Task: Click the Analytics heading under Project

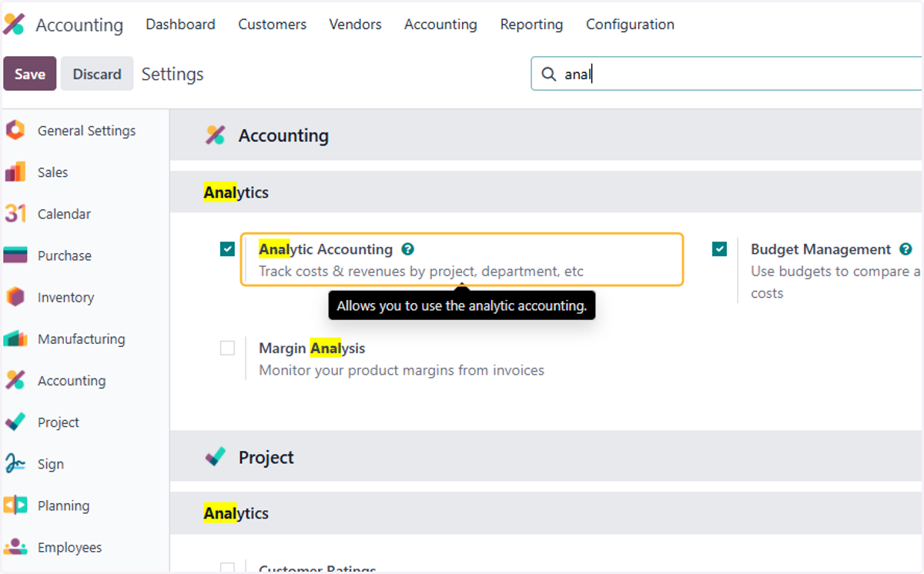Action: (236, 513)
